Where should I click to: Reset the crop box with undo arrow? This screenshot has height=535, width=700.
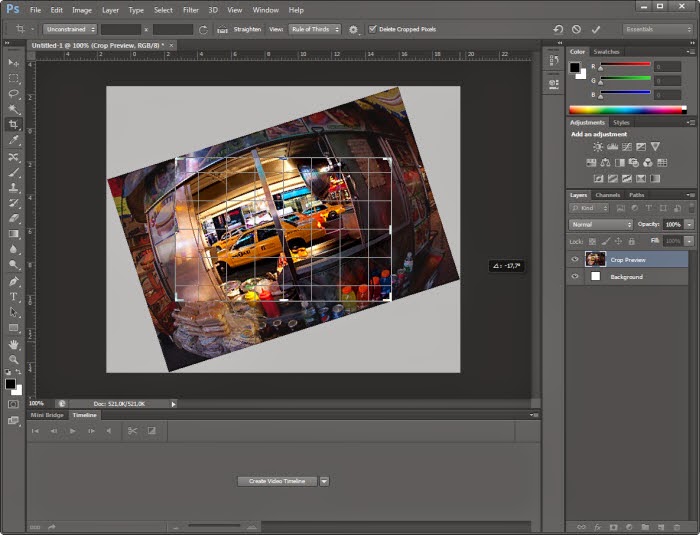coord(558,29)
